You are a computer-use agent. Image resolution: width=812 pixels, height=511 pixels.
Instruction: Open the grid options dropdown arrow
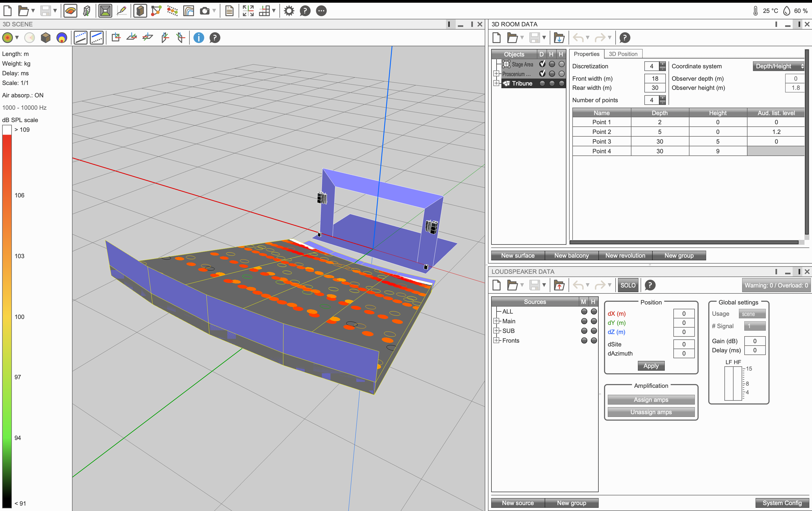[274, 11]
